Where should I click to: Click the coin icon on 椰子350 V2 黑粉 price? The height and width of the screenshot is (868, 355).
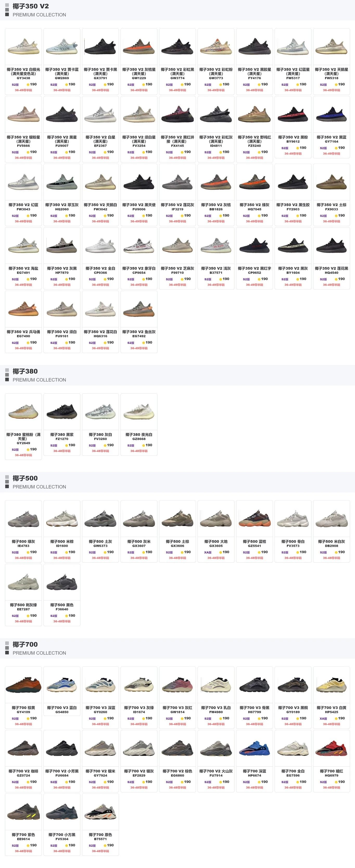pyautogui.click(x=298, y=148)
